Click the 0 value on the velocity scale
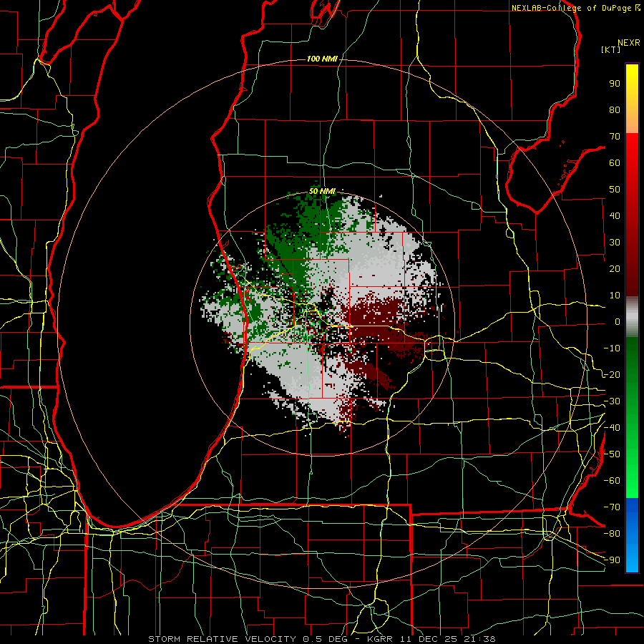Screen dimensions: 644x644 618,322
